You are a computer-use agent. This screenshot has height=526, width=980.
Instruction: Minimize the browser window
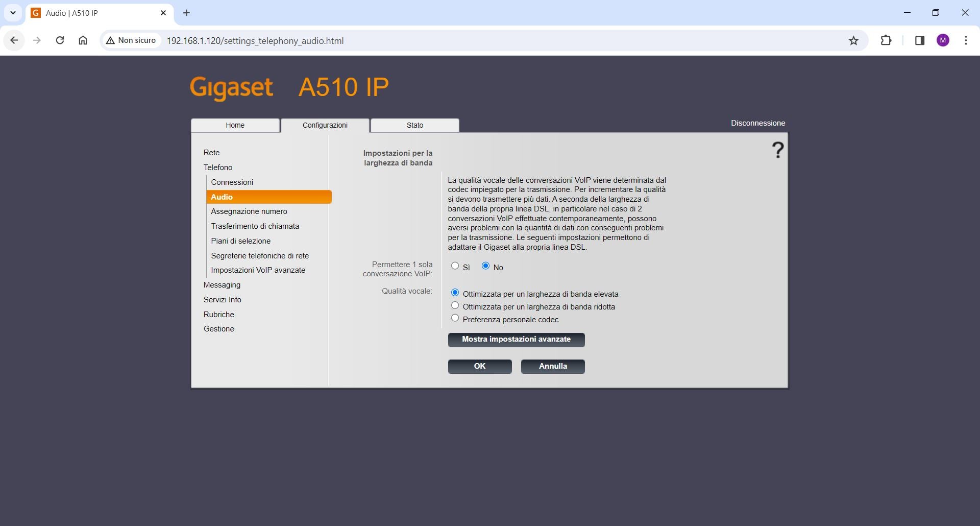coord(907,13)
